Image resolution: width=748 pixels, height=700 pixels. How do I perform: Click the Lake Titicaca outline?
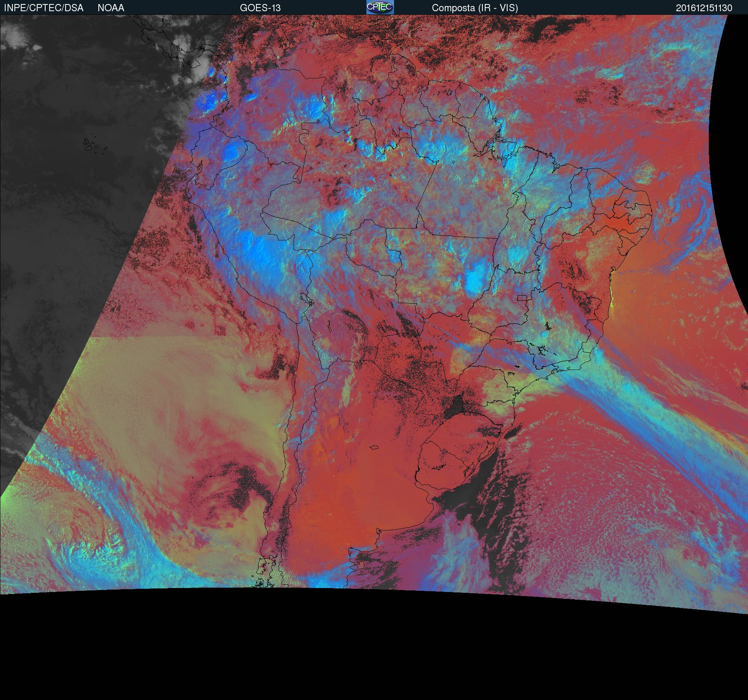pyautogui.click(x=306, y=299)
